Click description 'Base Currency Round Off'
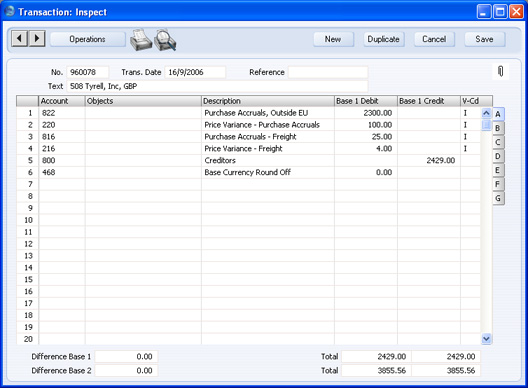This screenshot has width=528, height=388. [248, 172]
